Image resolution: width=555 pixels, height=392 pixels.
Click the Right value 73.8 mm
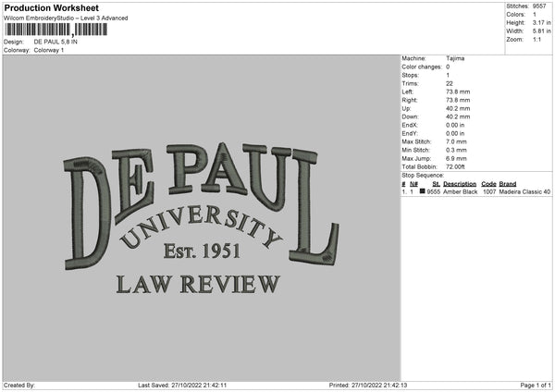458,100
